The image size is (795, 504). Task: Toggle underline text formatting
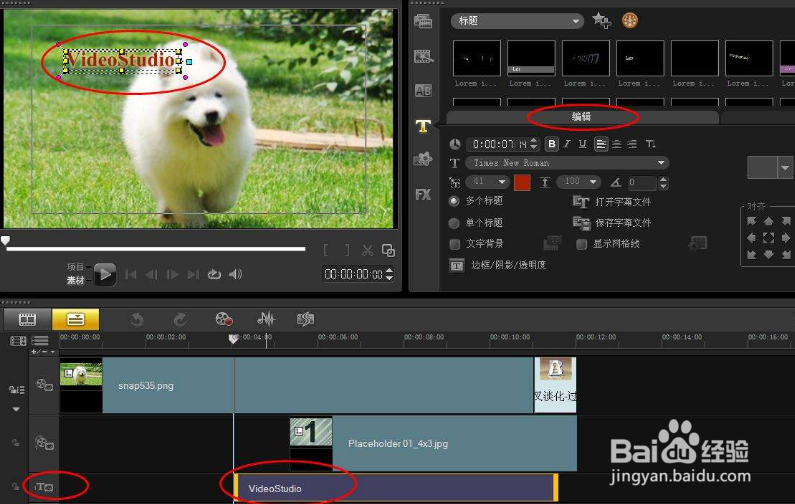(x=583, y=144)
